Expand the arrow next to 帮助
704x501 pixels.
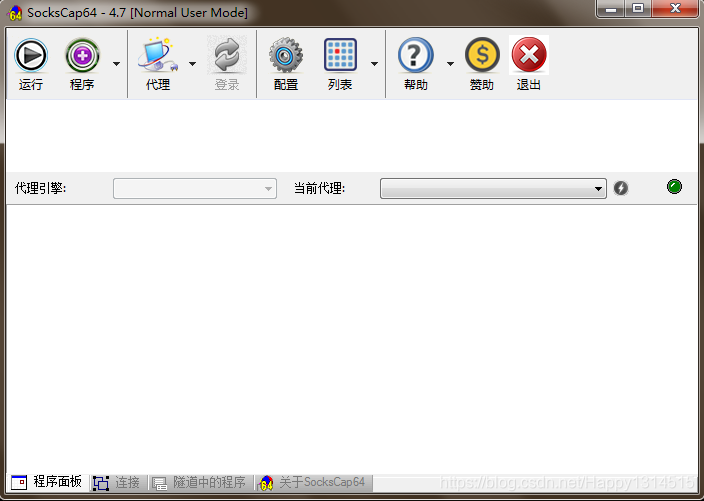coord(450,64)
